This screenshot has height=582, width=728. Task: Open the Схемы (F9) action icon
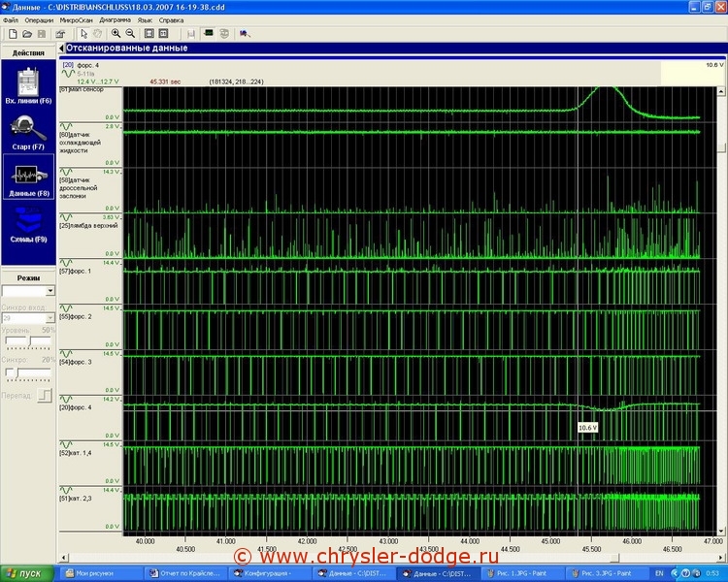(x=28, y=225)
